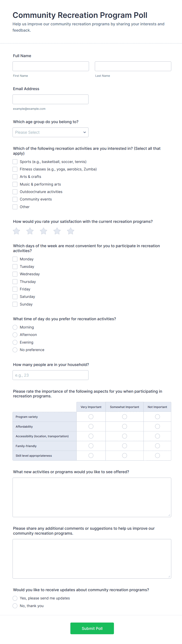Screen dimensions: 182x644
Task: Enable the Saturday checkbox
Action: 15,296
